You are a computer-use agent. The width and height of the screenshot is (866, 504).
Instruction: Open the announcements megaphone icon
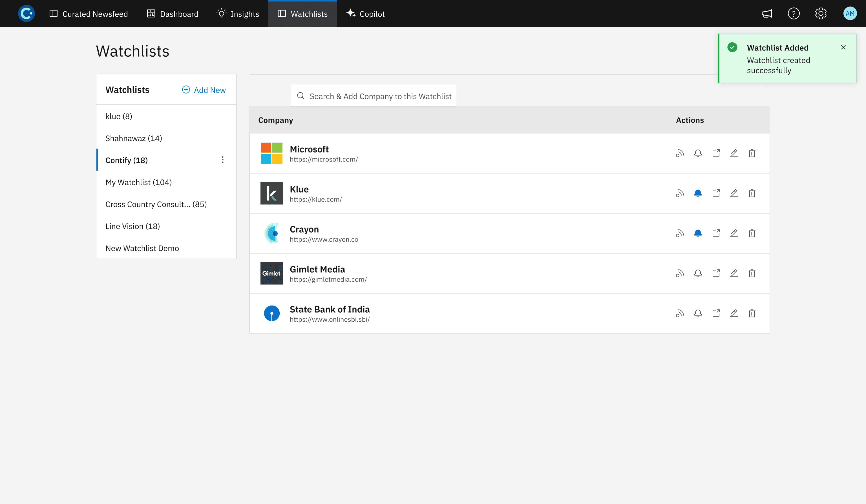click(x=767, y=14)
